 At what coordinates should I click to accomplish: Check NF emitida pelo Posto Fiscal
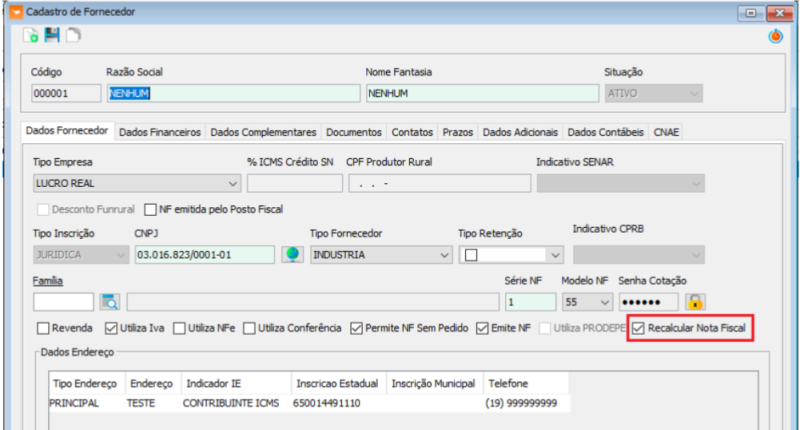click(x=151, y=210)
